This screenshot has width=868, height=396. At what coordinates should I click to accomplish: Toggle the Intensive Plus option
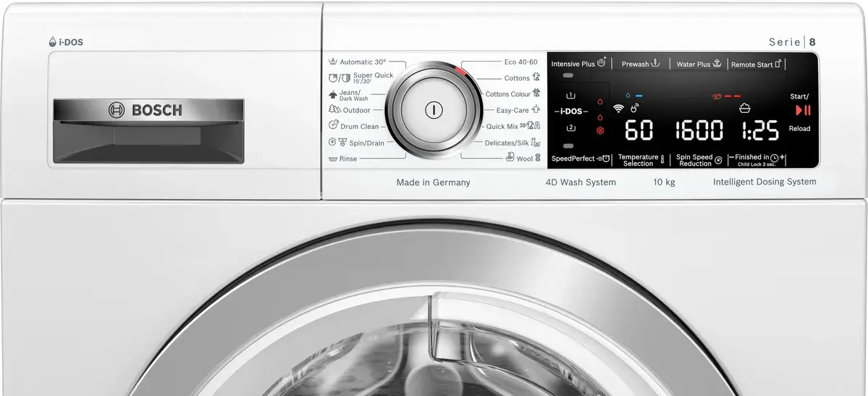[579, 64]
